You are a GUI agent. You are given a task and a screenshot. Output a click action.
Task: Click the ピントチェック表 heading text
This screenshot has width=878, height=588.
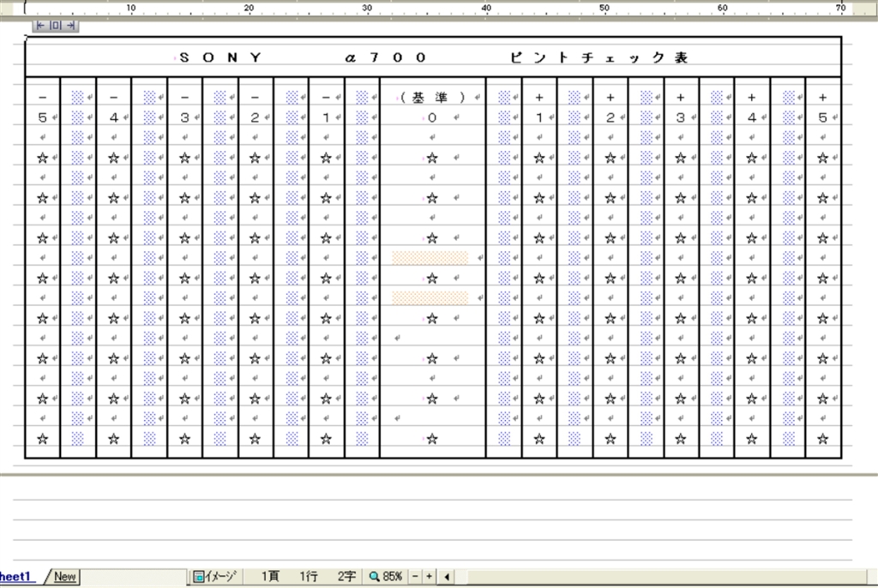(x=598, y=57)
